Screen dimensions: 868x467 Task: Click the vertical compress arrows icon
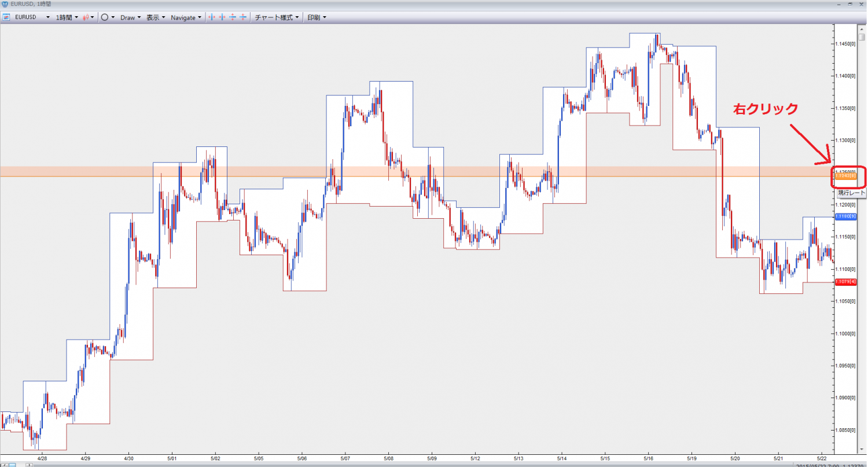pyautogui.click(x=242, y=17)
